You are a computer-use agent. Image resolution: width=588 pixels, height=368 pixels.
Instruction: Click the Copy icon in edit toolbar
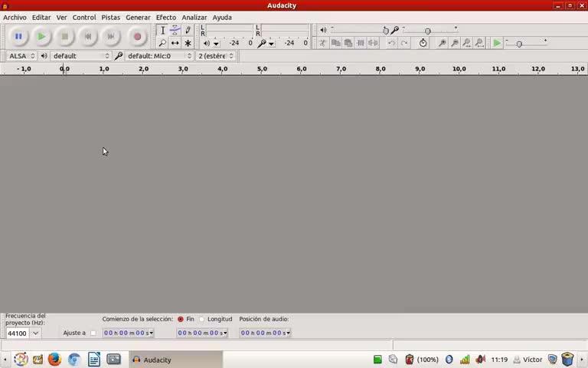click(335, 43)
